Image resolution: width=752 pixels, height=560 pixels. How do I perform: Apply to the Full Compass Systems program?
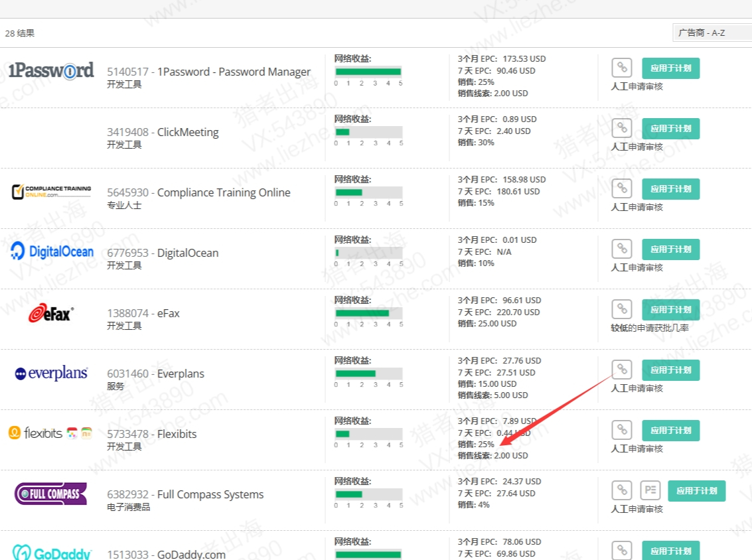point(696,491)
